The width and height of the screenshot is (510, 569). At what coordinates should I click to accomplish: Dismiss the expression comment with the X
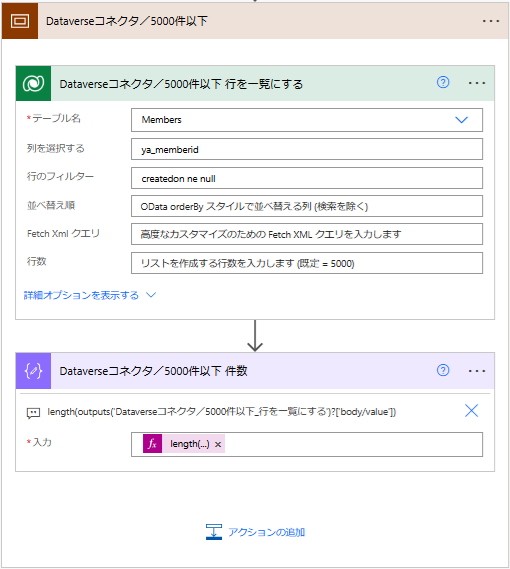coord(472,411)
